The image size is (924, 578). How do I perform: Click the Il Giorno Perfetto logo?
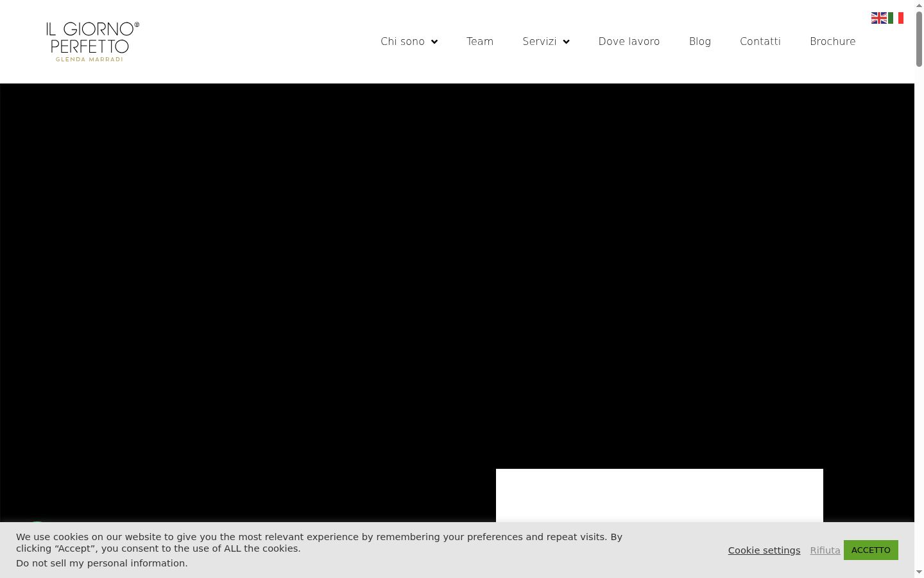click(92, 42)
